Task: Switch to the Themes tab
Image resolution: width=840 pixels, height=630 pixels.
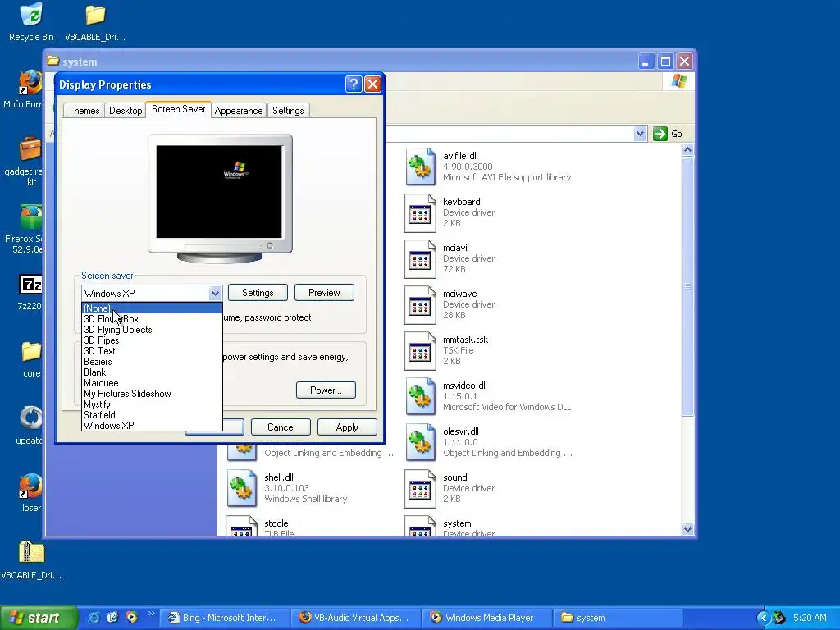Action: [84, 111]
